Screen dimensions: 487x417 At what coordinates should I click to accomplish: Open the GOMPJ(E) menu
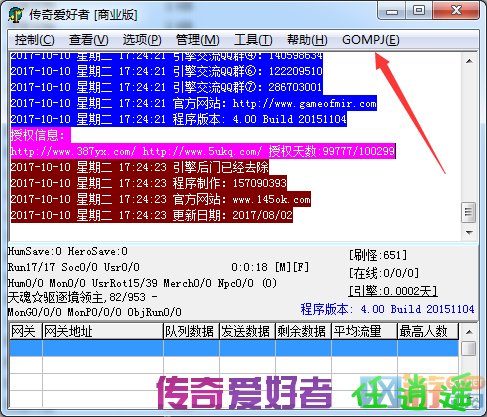371,40
